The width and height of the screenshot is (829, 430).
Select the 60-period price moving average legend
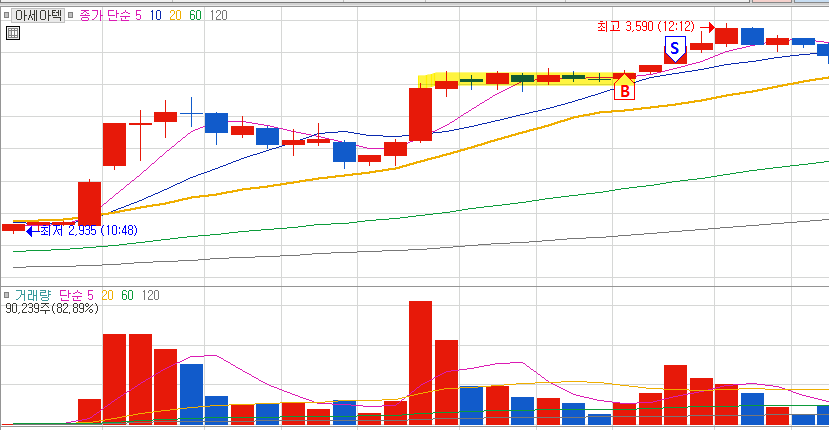pyautogui.click(x=196, y=15)
